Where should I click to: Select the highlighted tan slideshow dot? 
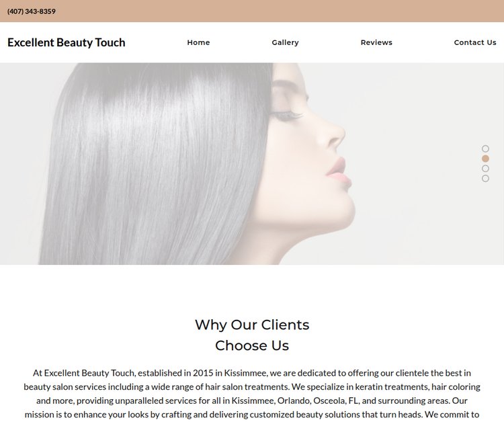pos(485,159)
